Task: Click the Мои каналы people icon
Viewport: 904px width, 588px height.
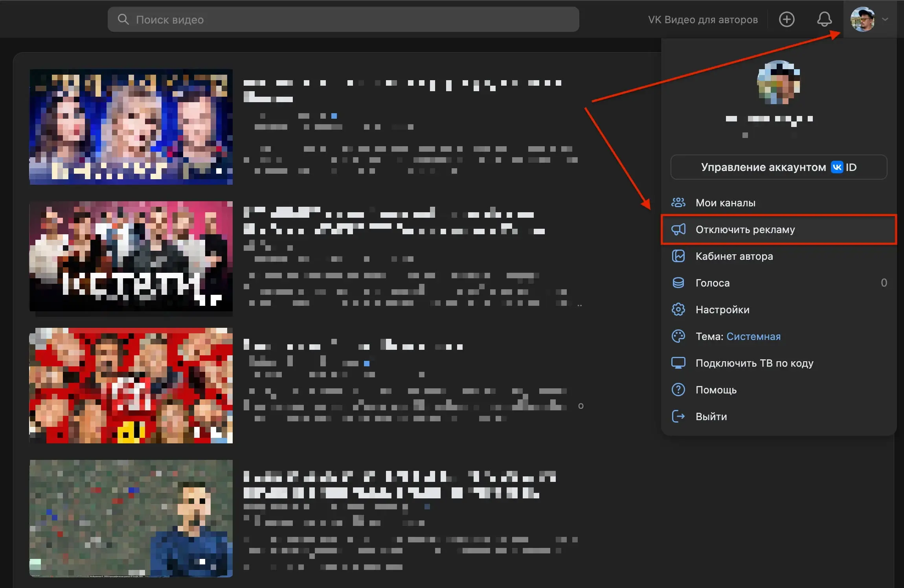Action: click(x=678, y=203)
